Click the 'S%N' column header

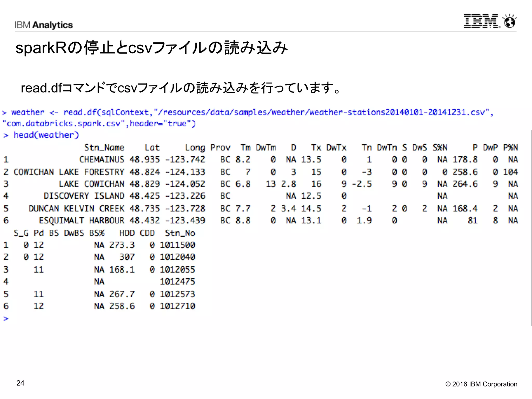tap(440, 148)
